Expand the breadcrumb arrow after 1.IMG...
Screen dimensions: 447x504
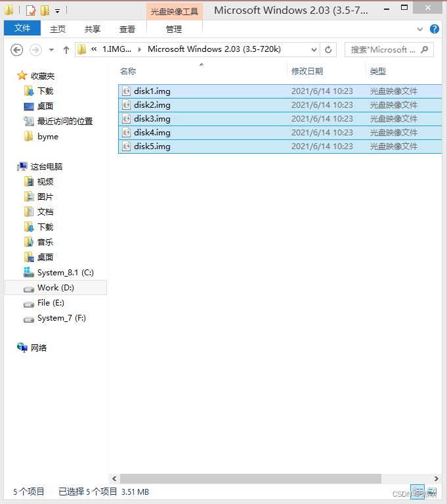[140, 49]
